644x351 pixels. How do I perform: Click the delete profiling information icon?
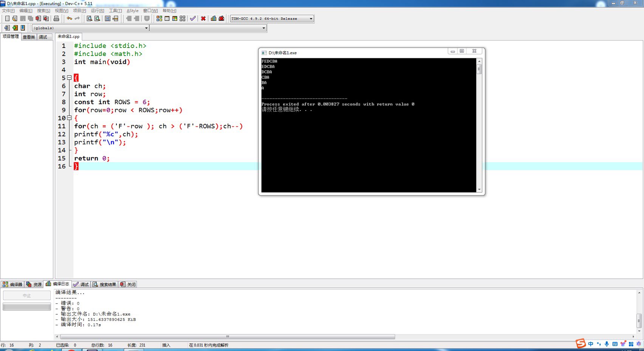[x=221, y=18]
